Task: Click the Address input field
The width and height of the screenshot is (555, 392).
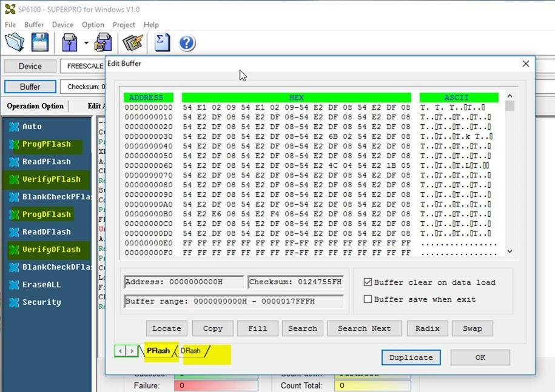Action: point(183,282)
